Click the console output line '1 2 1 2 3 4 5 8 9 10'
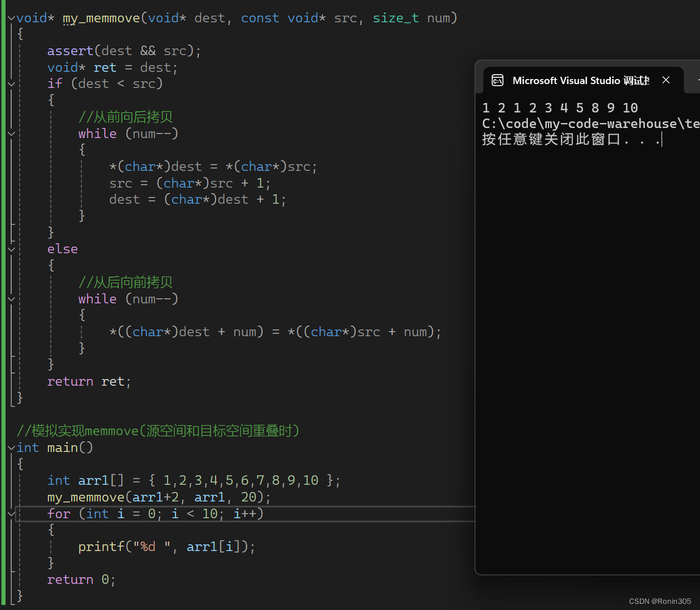The height and width of the screenshot is (610, 700). pyautogui.click(x=560, y=108)
